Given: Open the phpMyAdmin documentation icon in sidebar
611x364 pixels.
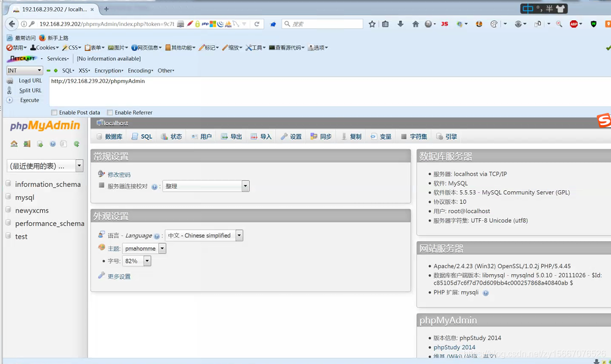Looking at the screenshot, I should 53,144.
